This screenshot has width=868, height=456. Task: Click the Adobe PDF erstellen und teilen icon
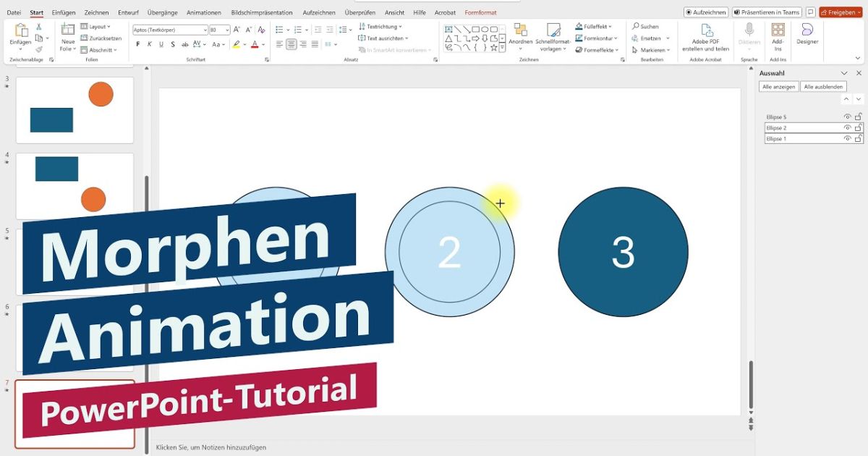point(705,38)
